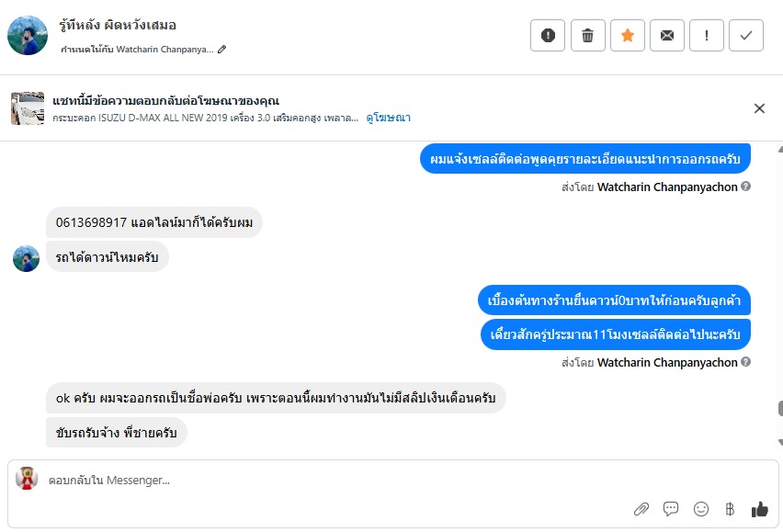The image size is (783, 532).
Task: Toggle the orange star follow-up marker
Action: pyautogui.click(x=627, y=35)
